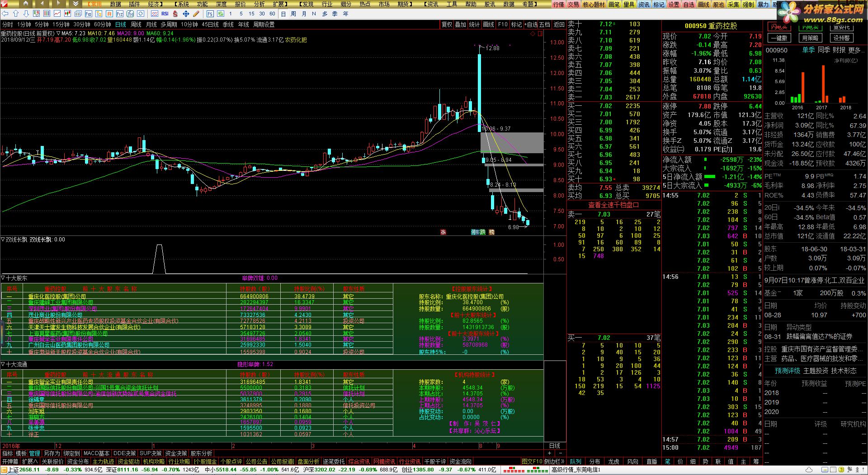Click the blue four-way move arrows icon

pos(186,14)
